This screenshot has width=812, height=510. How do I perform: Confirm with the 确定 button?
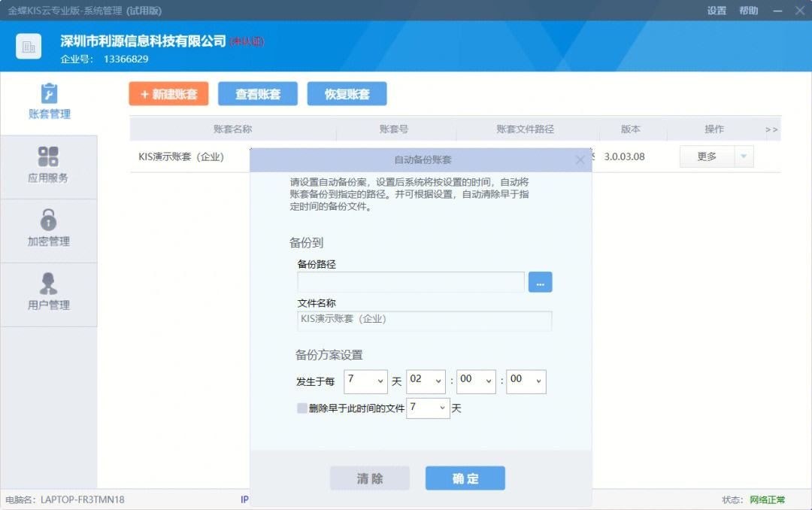tap(465, 478)
